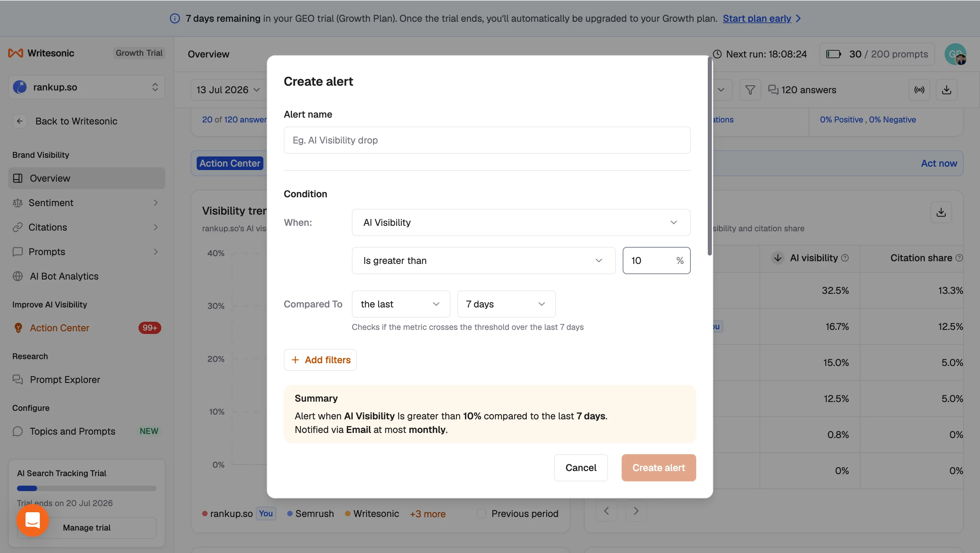Image resolution: width=980 pixels, height=553 pixels.
Task: Click the Manage trial button
Action: coord(87,527)
